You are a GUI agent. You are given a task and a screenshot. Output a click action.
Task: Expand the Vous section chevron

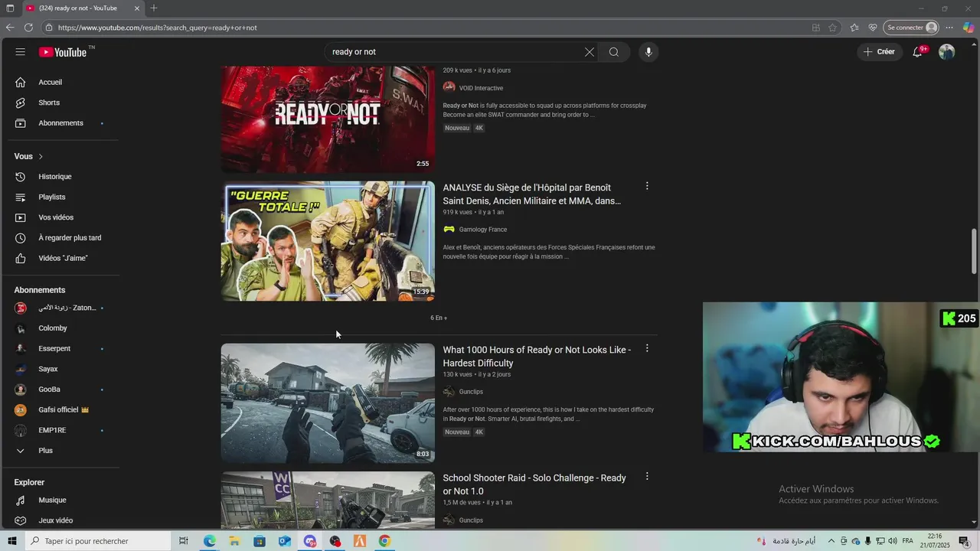[x=41, y=156]
